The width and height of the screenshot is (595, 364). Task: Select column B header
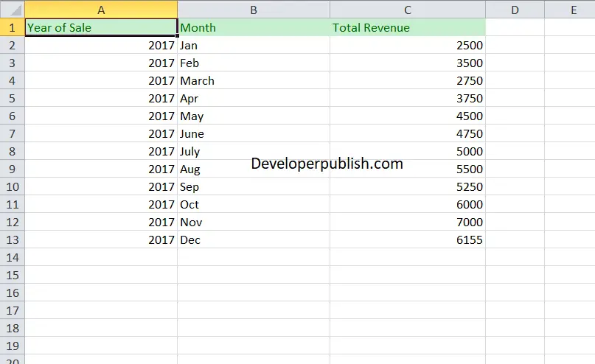pos(254,10)
